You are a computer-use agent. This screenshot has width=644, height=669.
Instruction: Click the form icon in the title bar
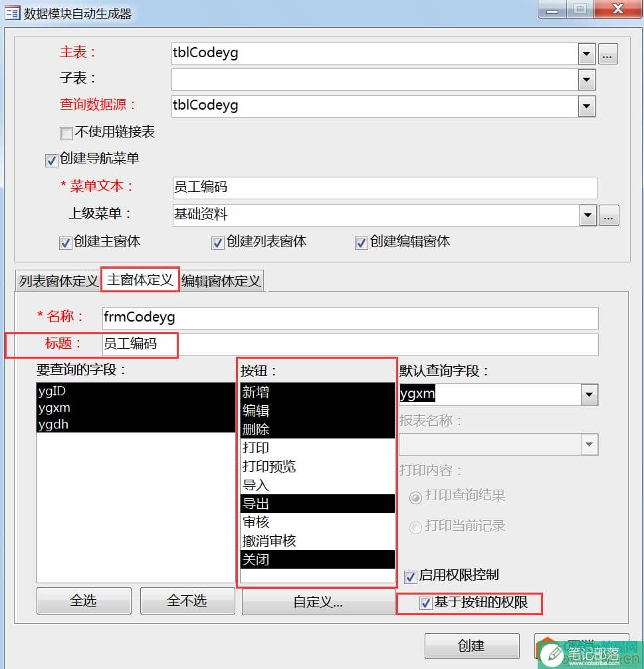pyautogui.click(x=12, y=13)
